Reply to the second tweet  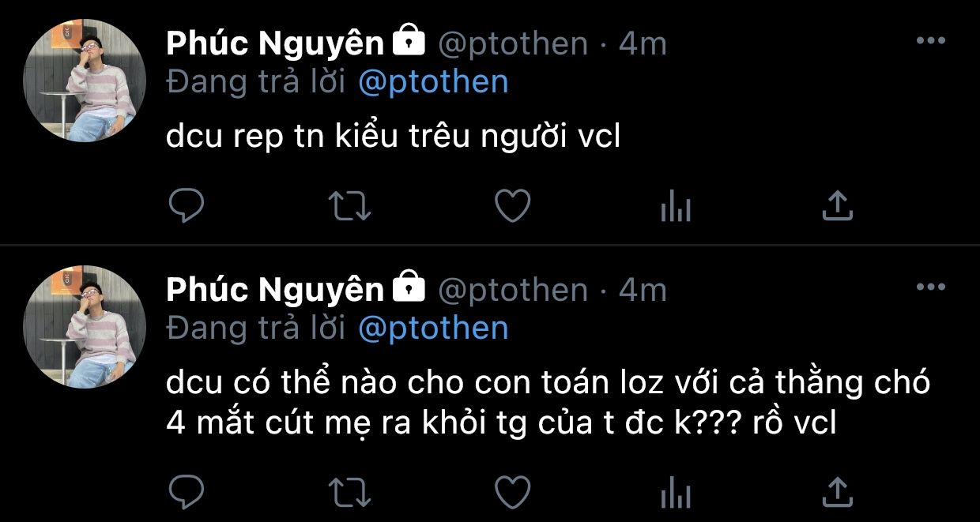187,492
